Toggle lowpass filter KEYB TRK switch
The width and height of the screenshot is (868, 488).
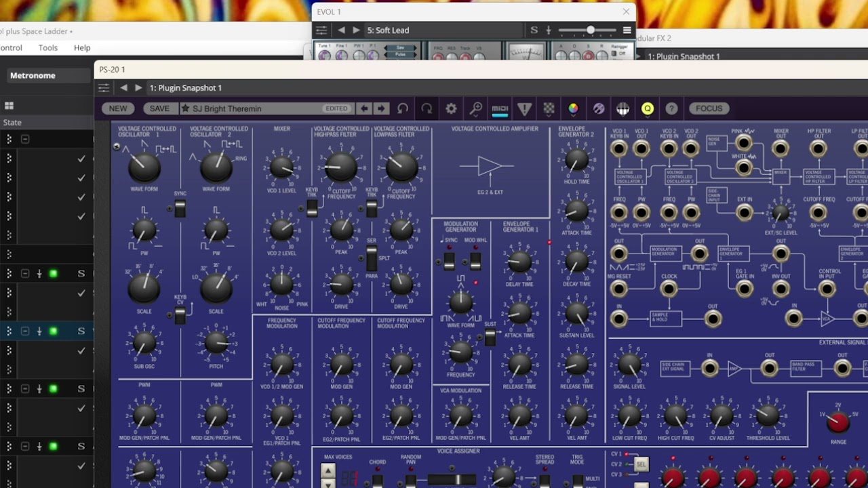[372, 208]
